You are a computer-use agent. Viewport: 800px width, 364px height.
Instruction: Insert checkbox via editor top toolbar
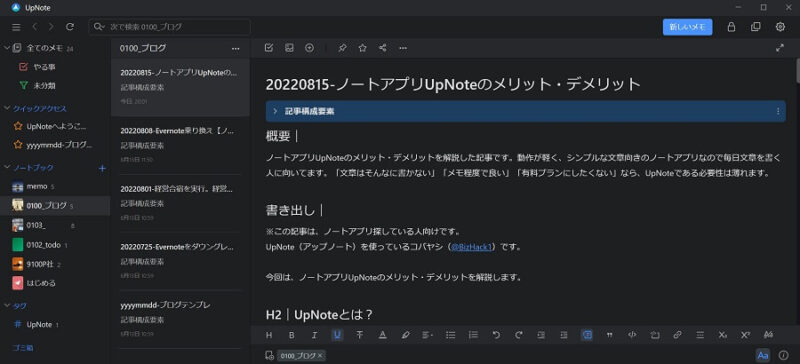(x=269, y=48)
